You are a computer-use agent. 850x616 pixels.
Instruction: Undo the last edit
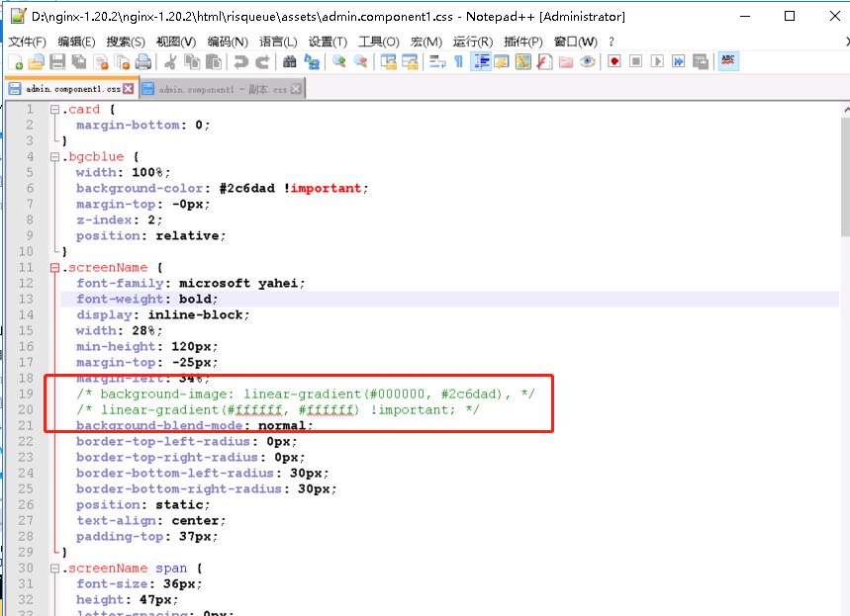[240, 62]
